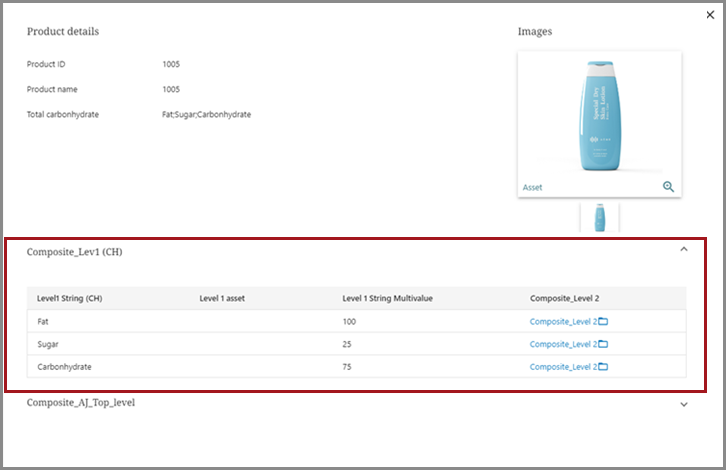
Task: Close the product details dialog
Action: [710, 15]
